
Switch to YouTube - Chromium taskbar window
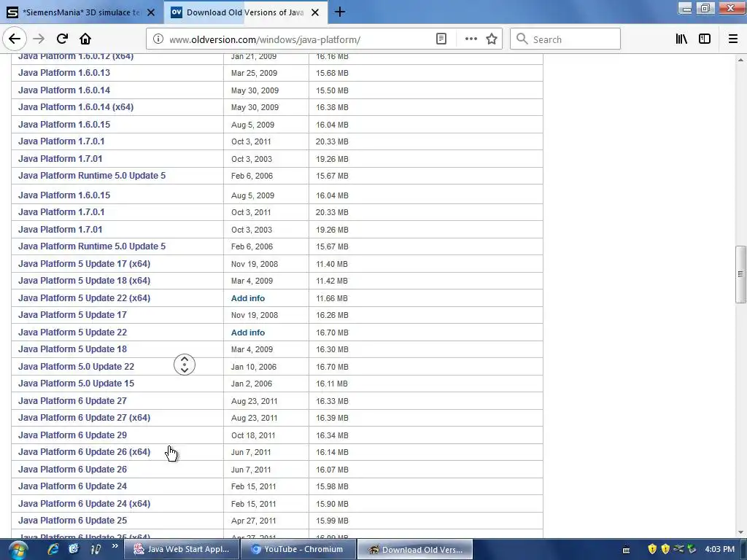298,549
